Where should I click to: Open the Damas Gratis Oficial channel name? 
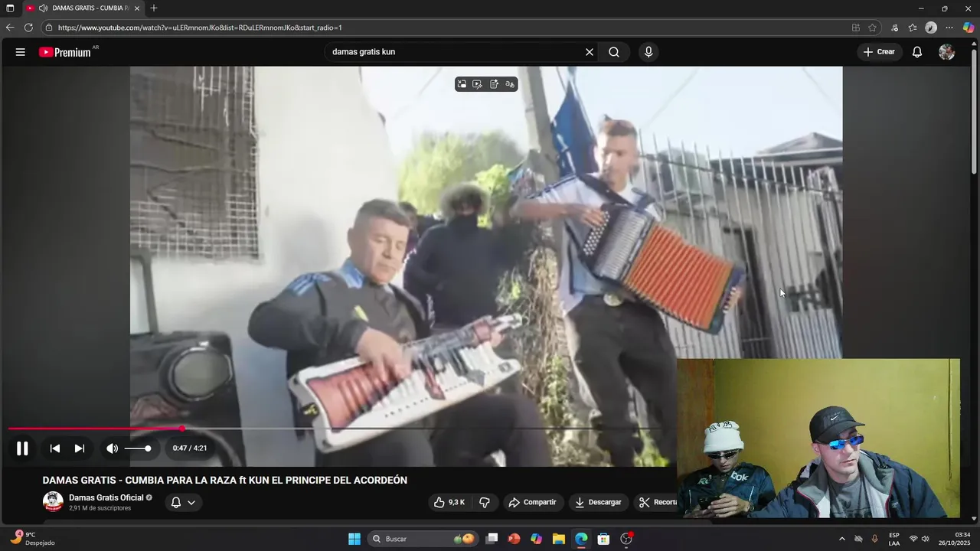106,497
